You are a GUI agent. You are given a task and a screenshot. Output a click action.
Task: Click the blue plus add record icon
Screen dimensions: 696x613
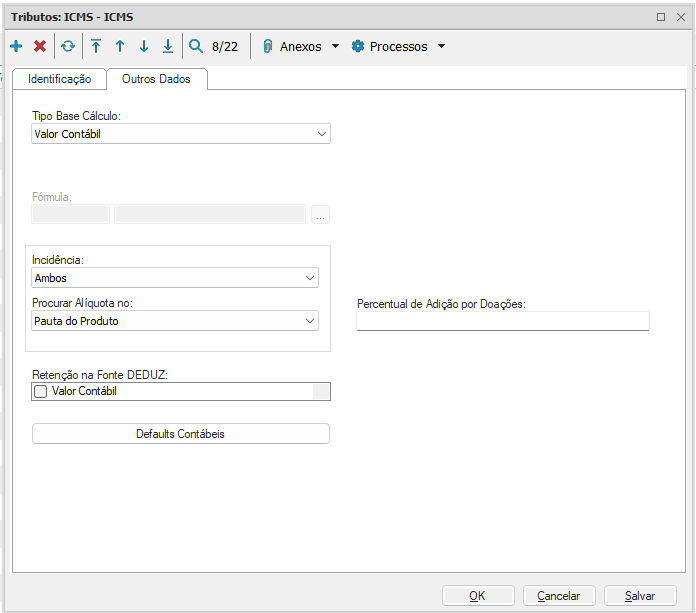pyautogui.click(x=16, y=46)
